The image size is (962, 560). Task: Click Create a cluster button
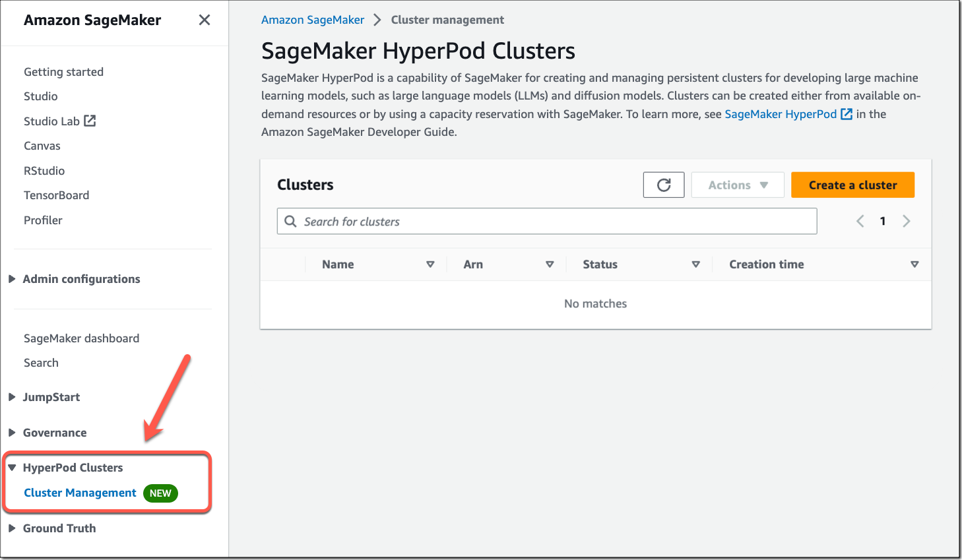[852, 185]
